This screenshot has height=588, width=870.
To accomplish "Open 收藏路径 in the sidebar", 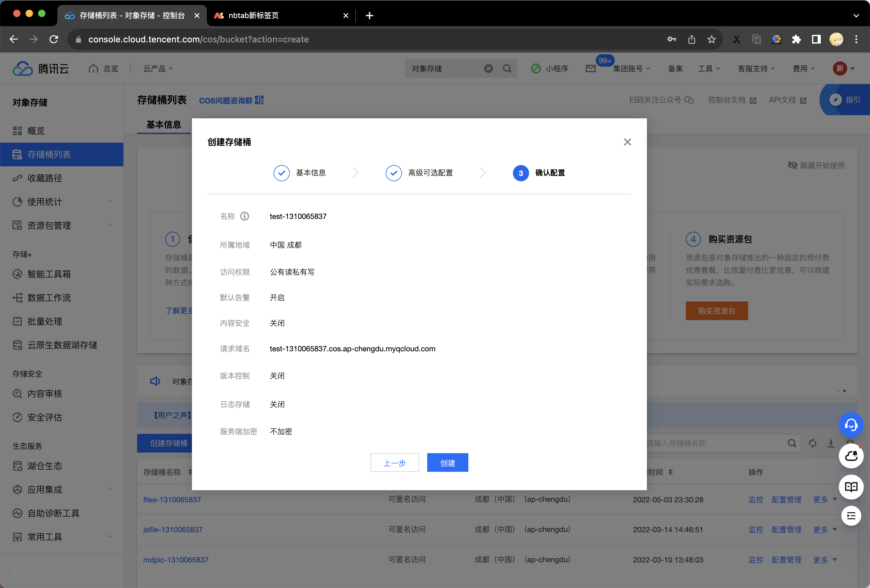I will point(62,178).
